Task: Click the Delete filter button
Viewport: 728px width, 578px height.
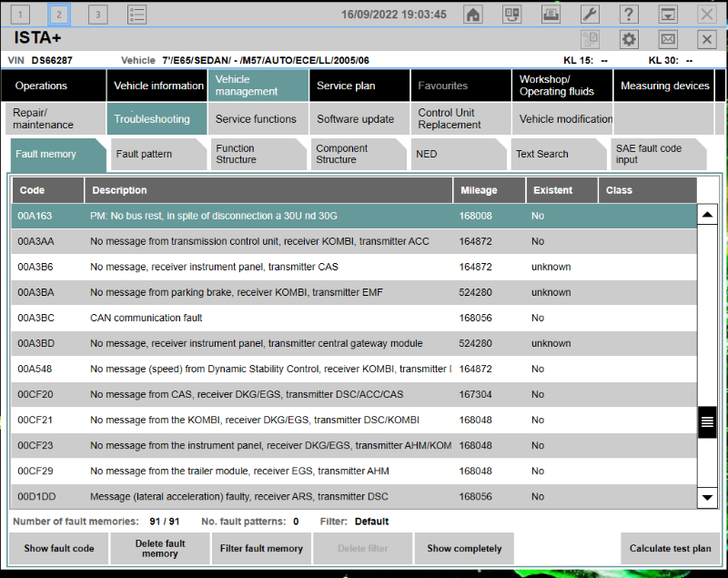Action: coord(362,548)
